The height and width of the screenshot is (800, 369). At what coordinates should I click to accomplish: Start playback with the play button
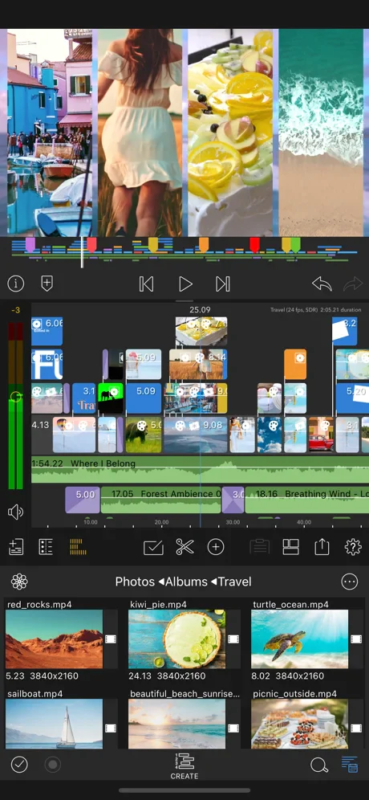click(185, 284)
